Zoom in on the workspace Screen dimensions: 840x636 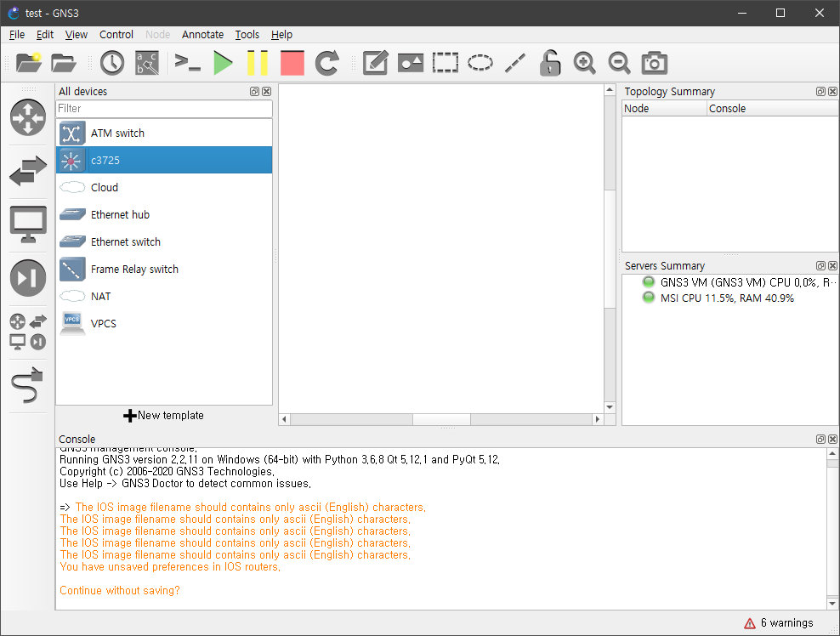pos(584,63)
